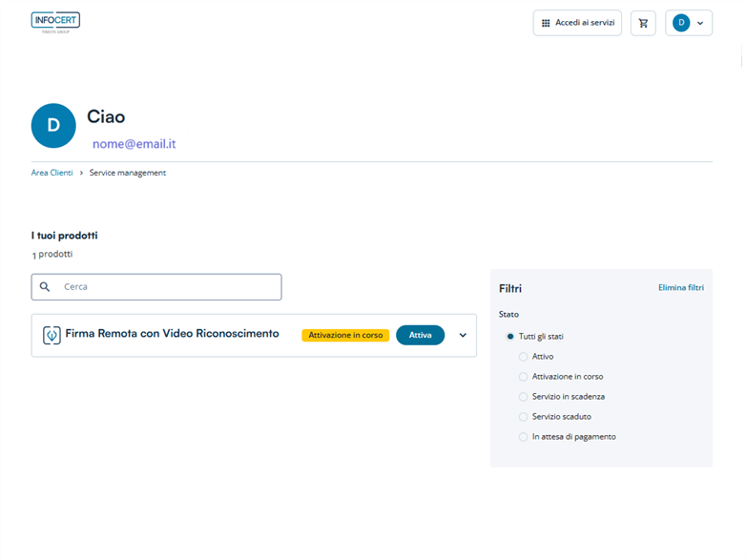Screen dimensions: 746x560
Task: Select the Attivo status filter
Action: click(523, 357)
